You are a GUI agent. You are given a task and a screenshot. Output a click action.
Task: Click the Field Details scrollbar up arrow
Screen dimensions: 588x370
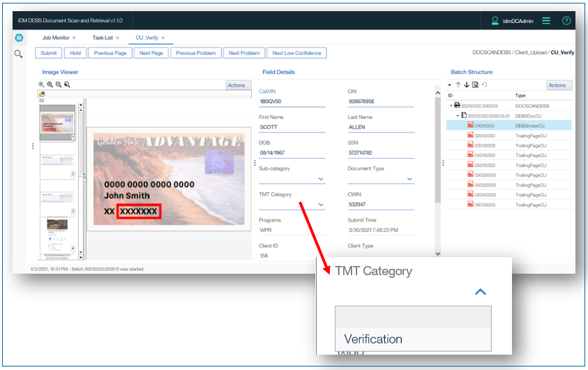pos(437,93)
